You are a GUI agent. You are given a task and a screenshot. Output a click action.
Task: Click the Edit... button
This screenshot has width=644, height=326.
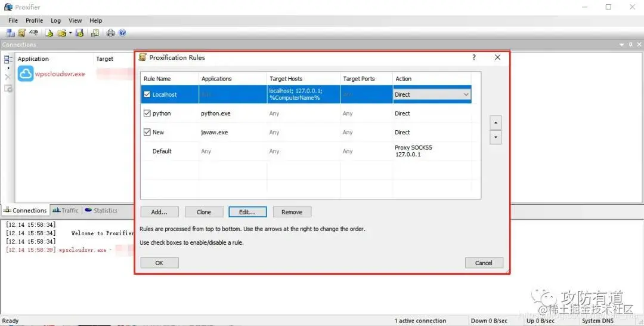(247, 212)
